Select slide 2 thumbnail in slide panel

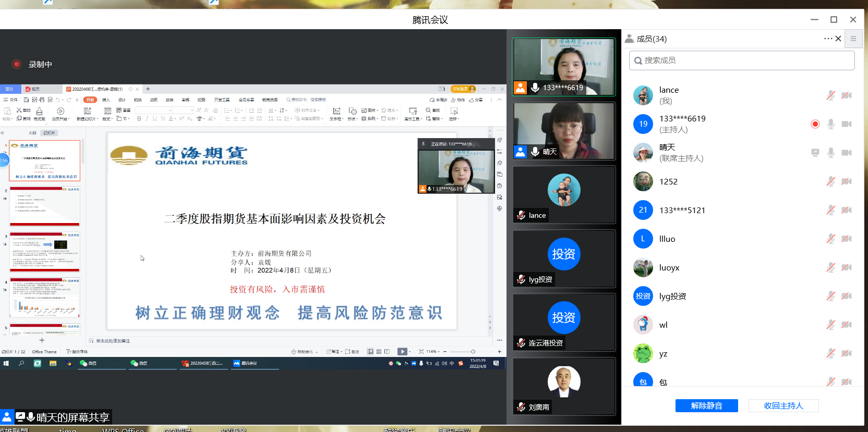pos(45,206)
